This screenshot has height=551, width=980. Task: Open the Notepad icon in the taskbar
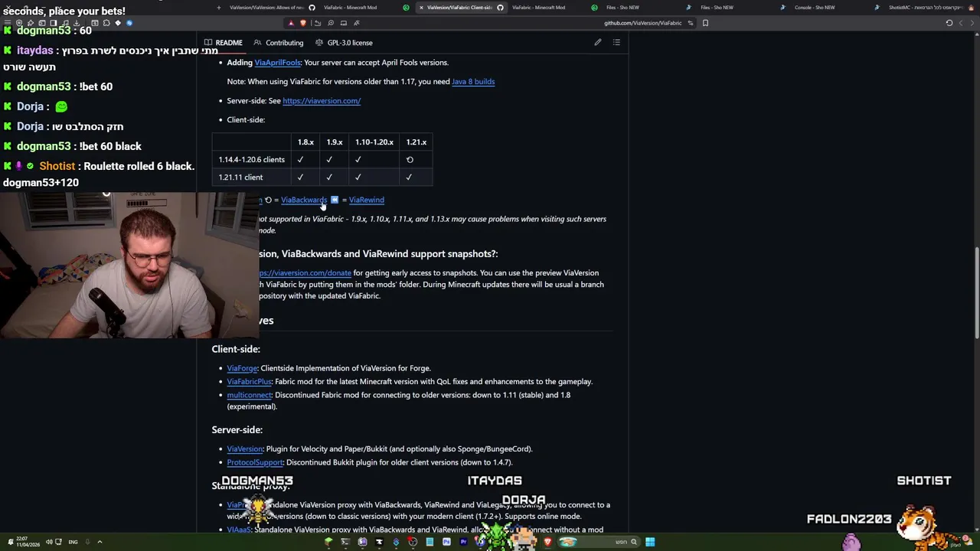tap(430, 542)
